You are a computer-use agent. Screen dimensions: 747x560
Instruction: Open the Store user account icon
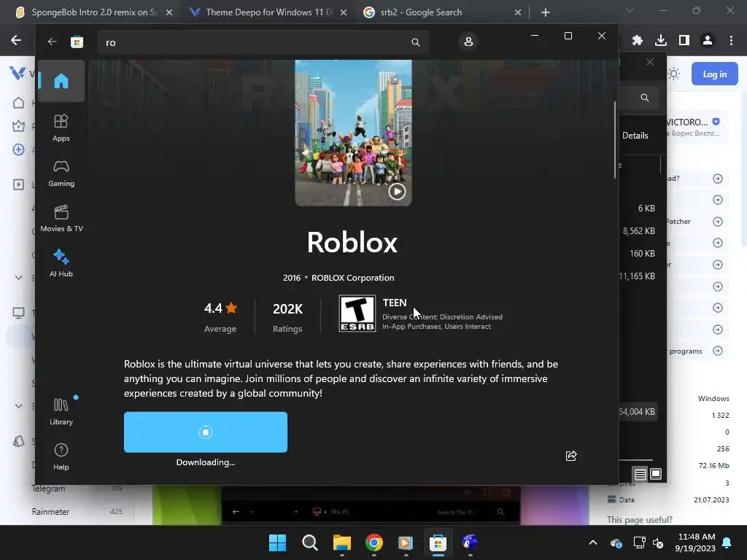tap(468, 42)
